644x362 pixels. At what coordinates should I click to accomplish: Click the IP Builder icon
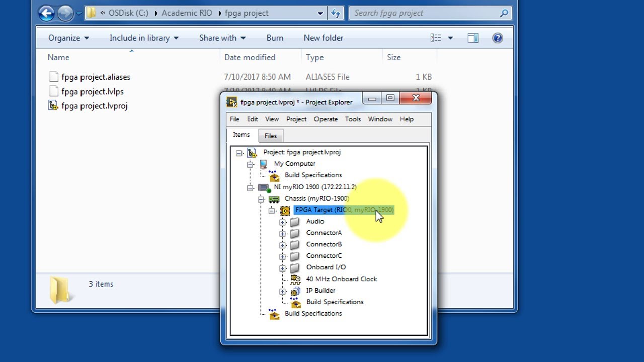pyautogui.click(x=296, y=291)
